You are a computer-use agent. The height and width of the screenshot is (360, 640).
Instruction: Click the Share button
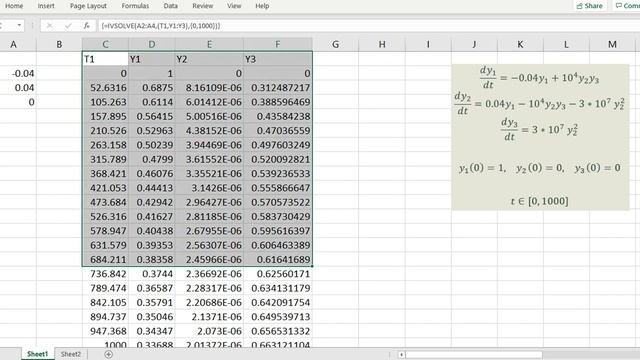point(589,6)
